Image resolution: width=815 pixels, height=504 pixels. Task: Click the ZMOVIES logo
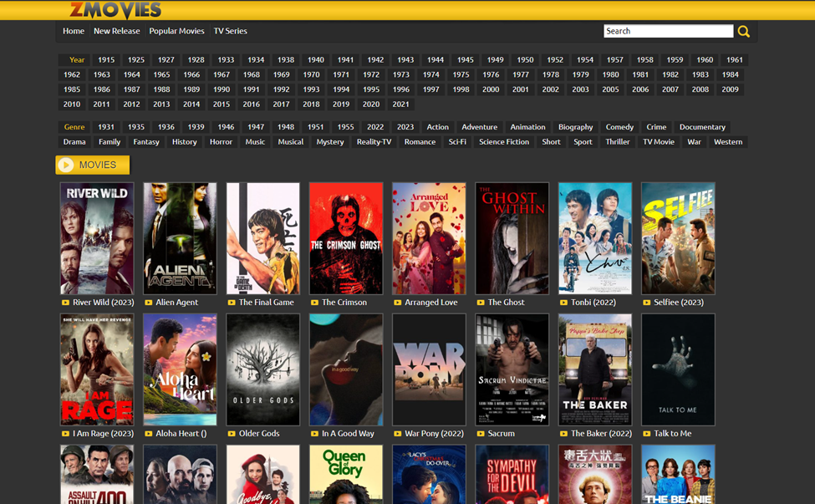pyautogui.click(x=115, y=10)
